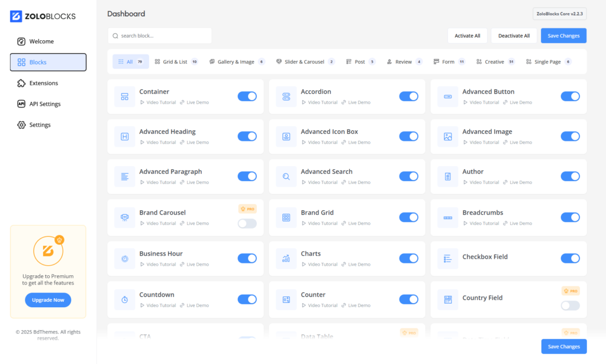Click the Brand Carousel block icon
The image size is (606, 364).
coord(124,218)
